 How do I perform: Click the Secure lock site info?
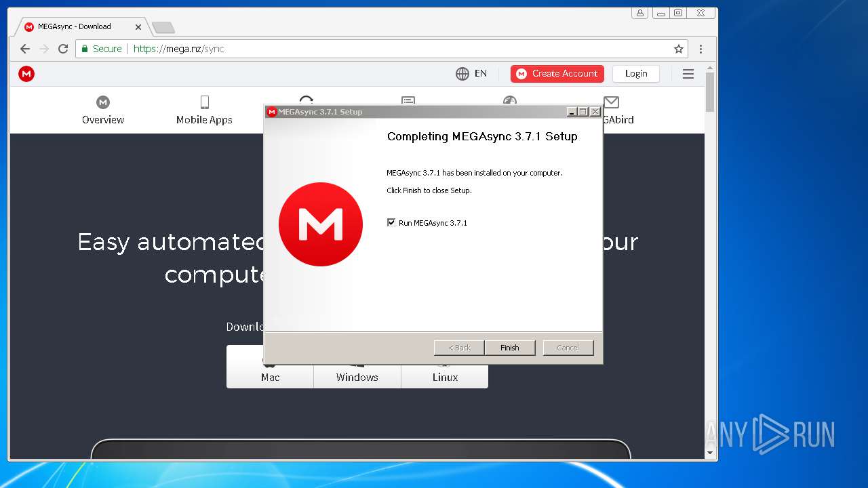pyautogui.click(x=102, y=49)
